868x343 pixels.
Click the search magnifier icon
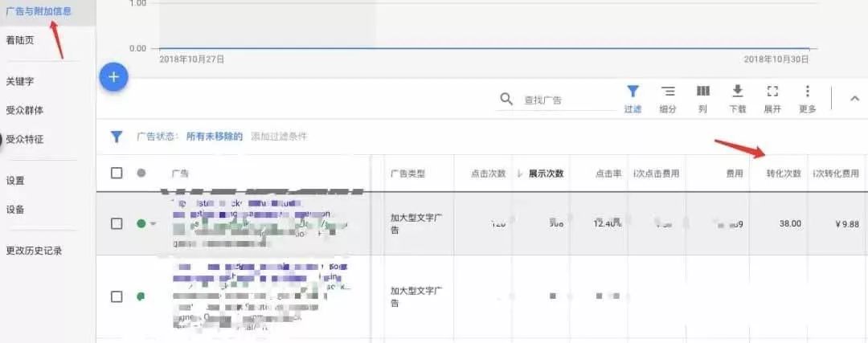(x=506, y=99)
